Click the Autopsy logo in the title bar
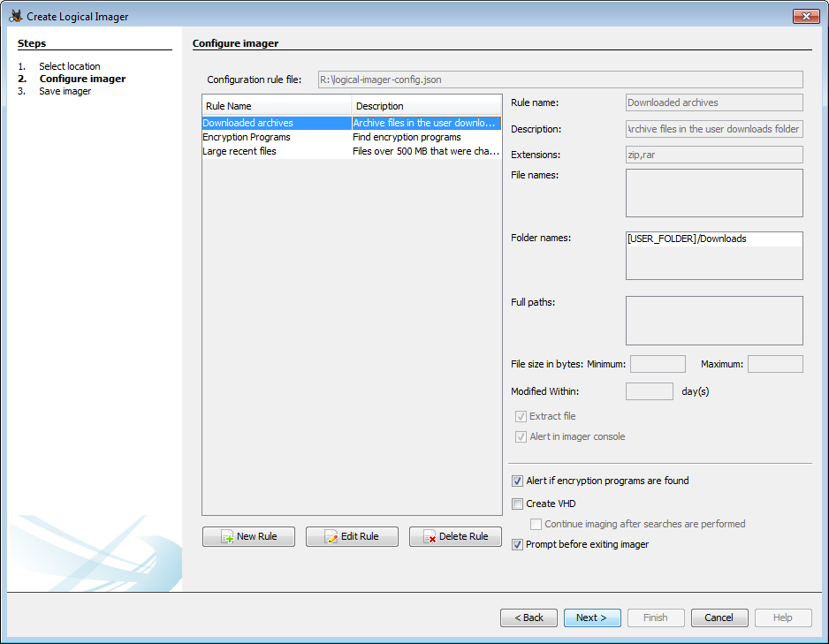 tap(14, 15)
